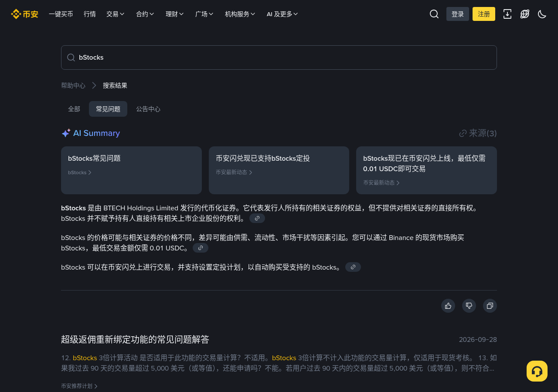The image size is (558, 392).
Task: Open the bStocks常见问题 source card
Action: 131,170
